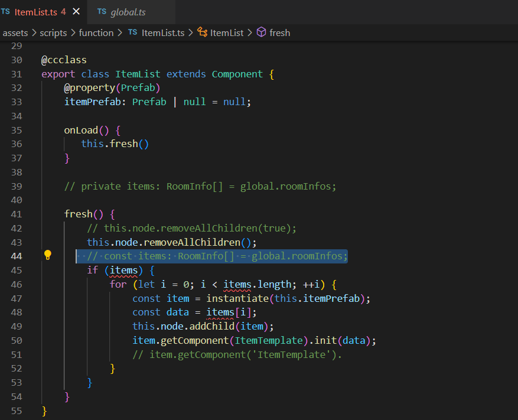
Task: Open the fresh method breadcrumb
Action: click(x=280, y=32)
